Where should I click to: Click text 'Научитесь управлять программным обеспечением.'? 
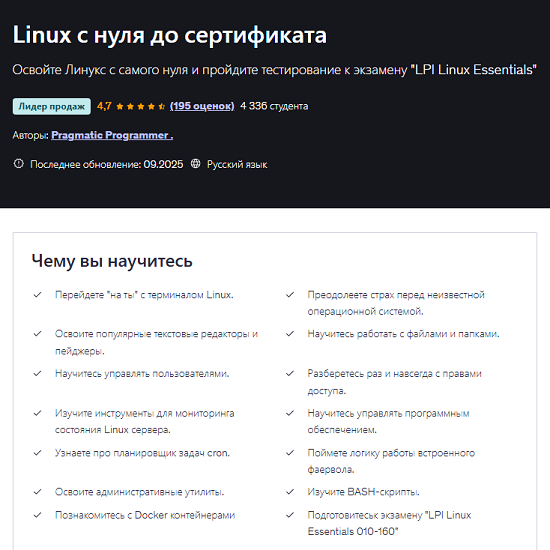pyautogui.click(x=388, y=421)
